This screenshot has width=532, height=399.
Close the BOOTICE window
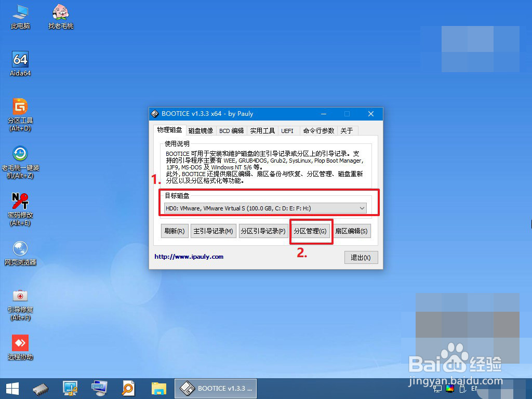click(x=371, y=114)
